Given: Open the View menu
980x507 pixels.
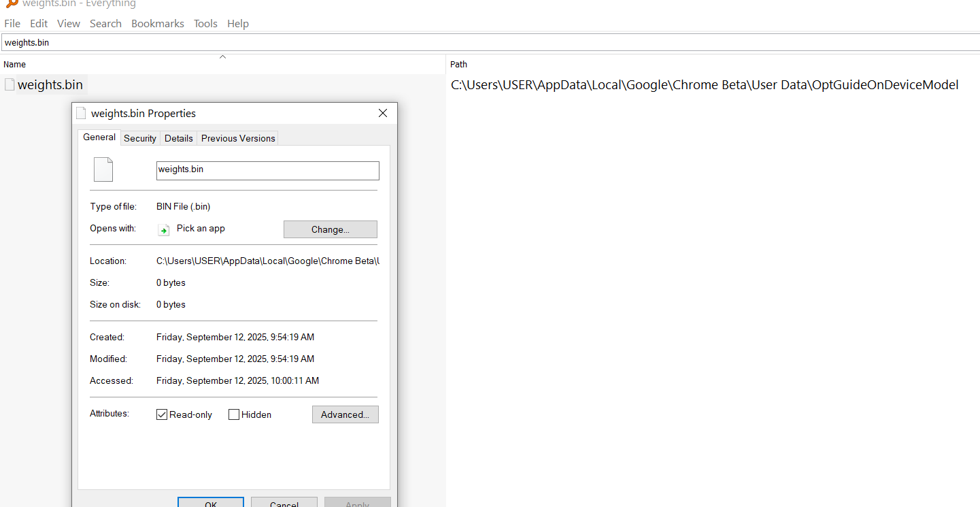Looking at the screenshot, I should pos(69,23).
